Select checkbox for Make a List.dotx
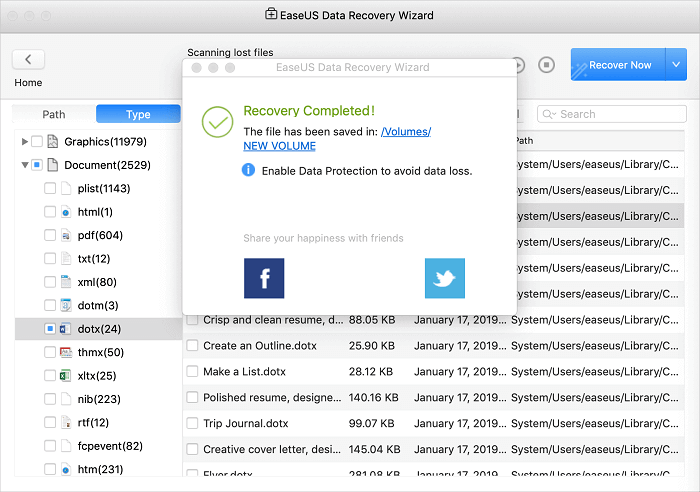The width and height of the screenshot is (700, 492). point(192,371)
